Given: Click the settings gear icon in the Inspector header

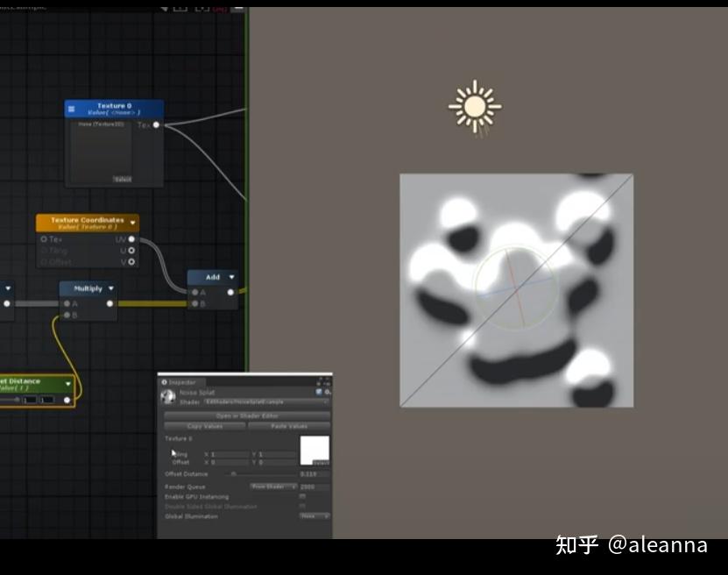Looking at the screenshot, I should click(326, 392).
